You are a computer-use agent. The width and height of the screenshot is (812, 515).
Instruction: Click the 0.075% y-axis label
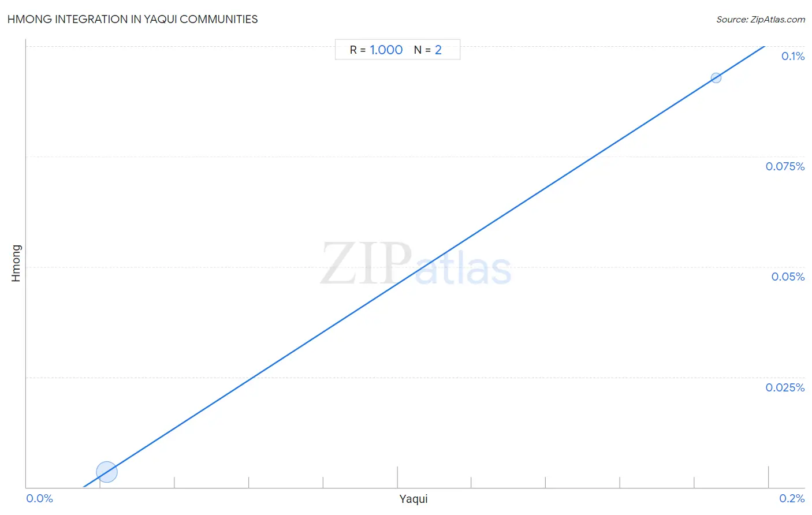(x=785, y=166)
